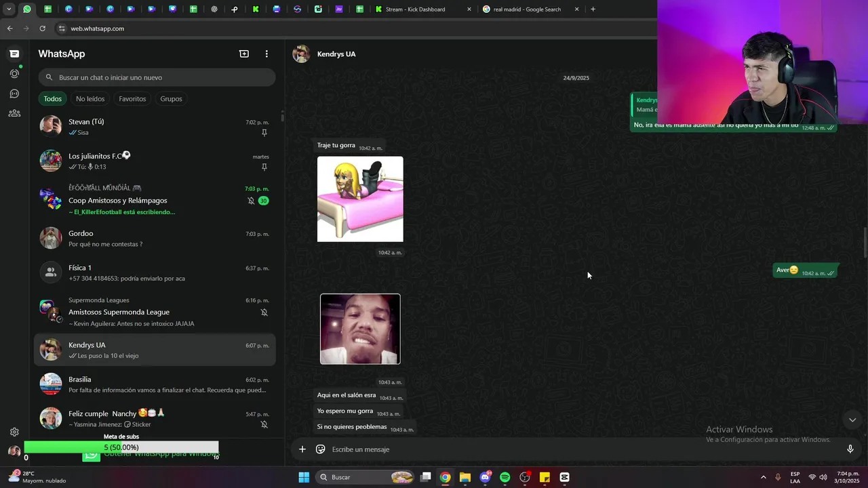The image size is (868, 488).
Task: Record a voice message with microphone icon
Action: pyautogui.click(x=850, y=449)
